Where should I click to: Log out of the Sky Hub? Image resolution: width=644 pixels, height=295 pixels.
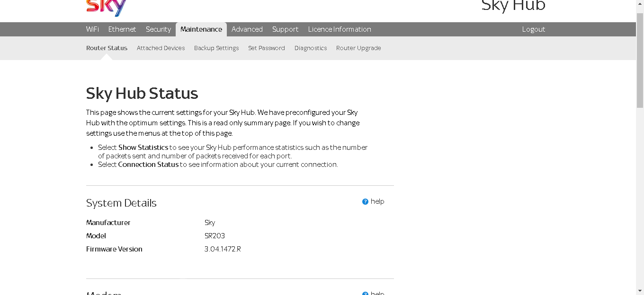pyautogui.click(x=534, y=29)
